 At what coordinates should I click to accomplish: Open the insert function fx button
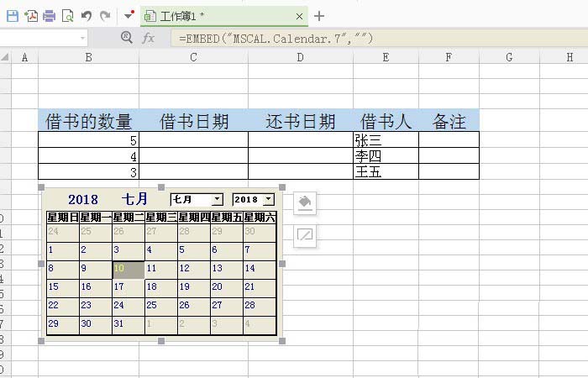tap(148, 38)
